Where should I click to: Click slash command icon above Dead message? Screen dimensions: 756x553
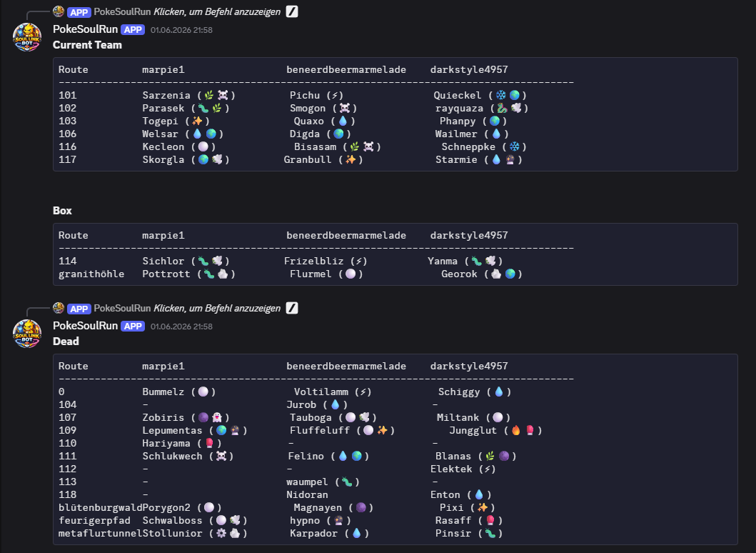click(292, 308)
